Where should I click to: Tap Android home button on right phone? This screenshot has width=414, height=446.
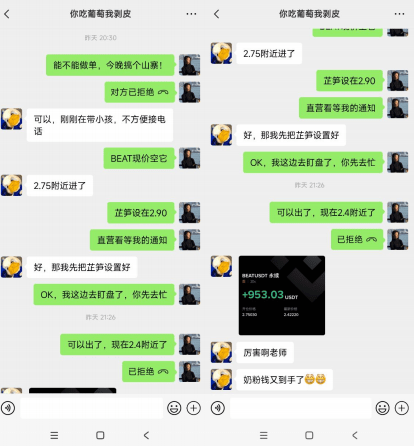click(309, 435)
